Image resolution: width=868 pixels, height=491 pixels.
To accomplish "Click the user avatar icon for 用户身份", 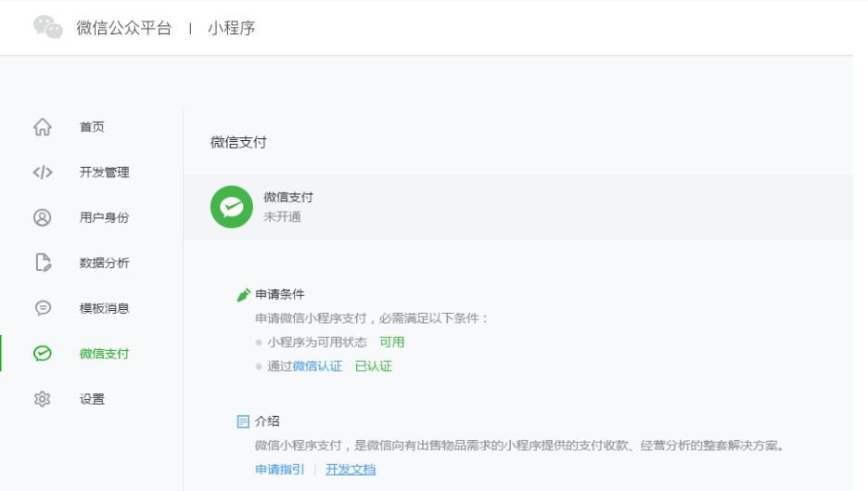I will click(42, 217).
